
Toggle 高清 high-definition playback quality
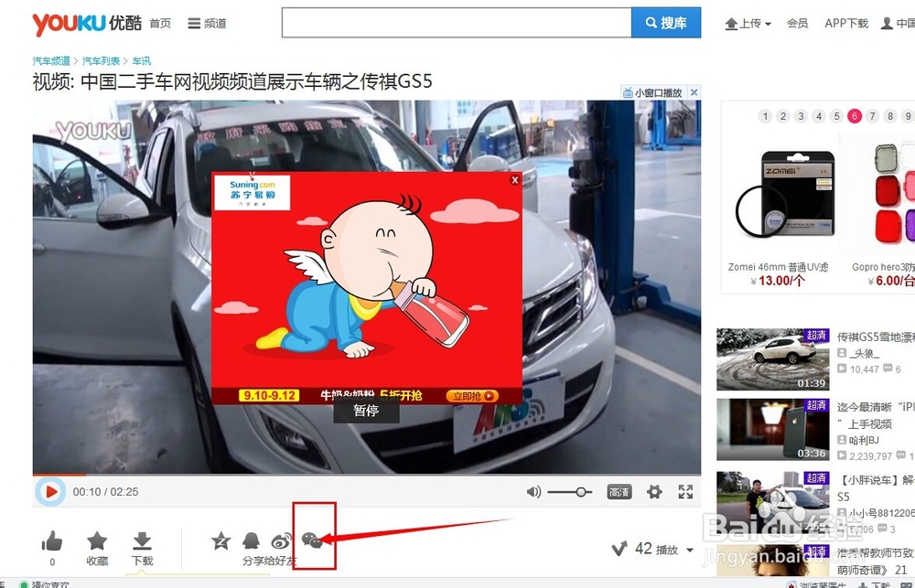pyautogui.click(x=619, y=491)
